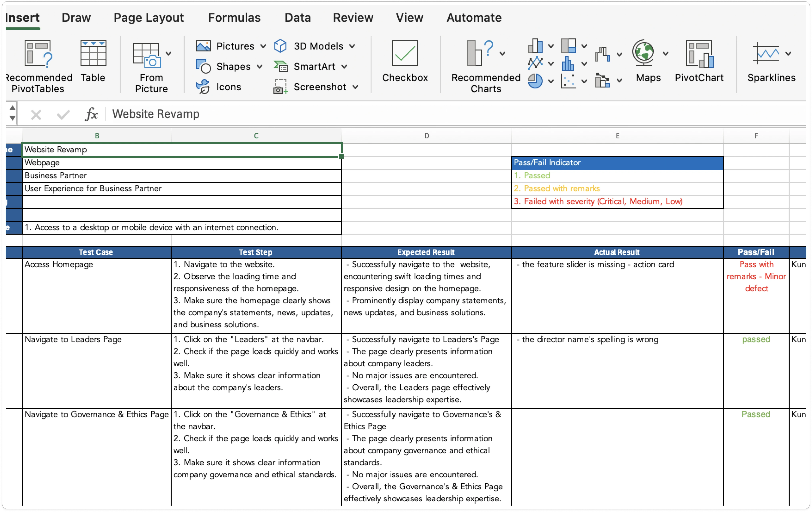Insert a waterfall or stock chart
The width and height of the screenshot is (812, 512).
pyautogui.click(x=603, y=54)
